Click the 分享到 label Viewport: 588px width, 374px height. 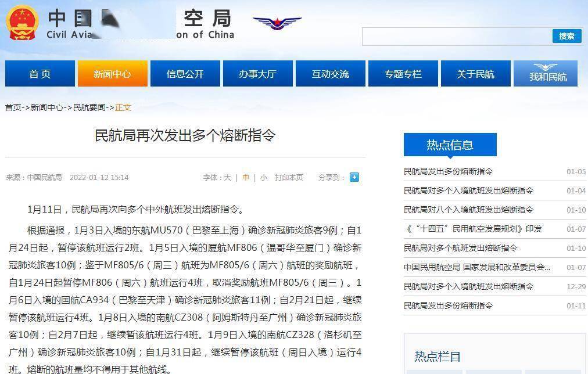pyautogui.click(x=332, y=177)
